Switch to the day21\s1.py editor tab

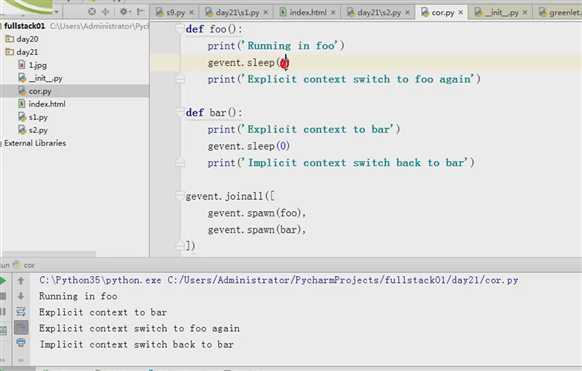[237, 13]
